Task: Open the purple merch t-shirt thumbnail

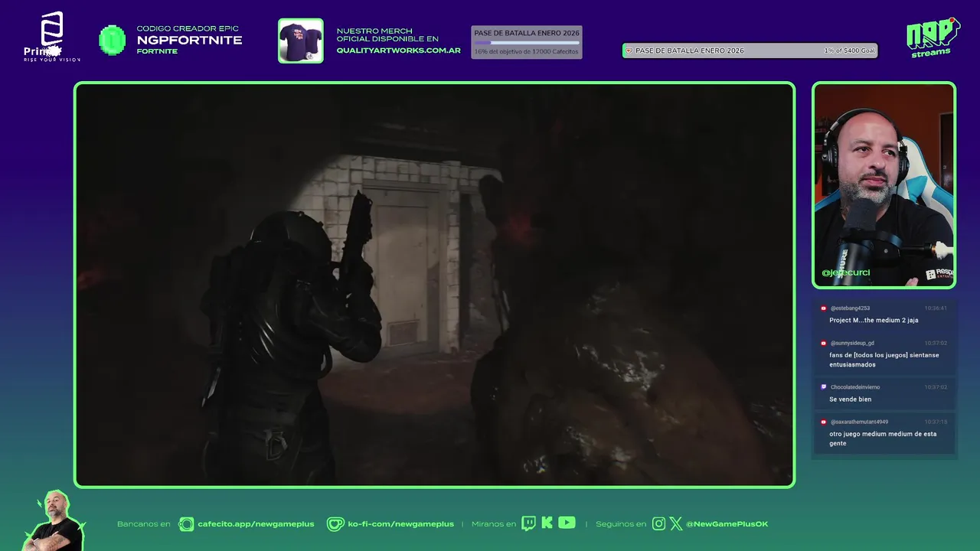Action: (300, 41)
